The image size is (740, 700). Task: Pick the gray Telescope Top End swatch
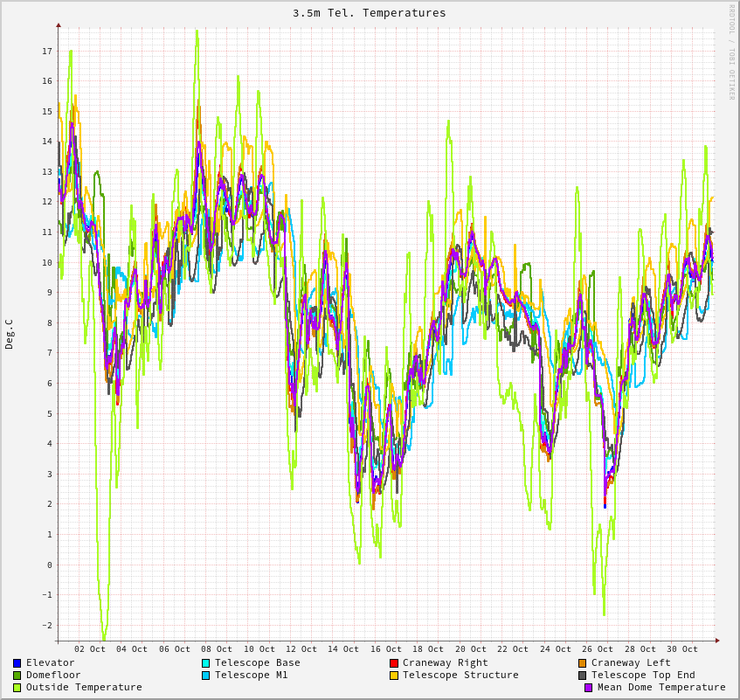click(x=582, y=676)
